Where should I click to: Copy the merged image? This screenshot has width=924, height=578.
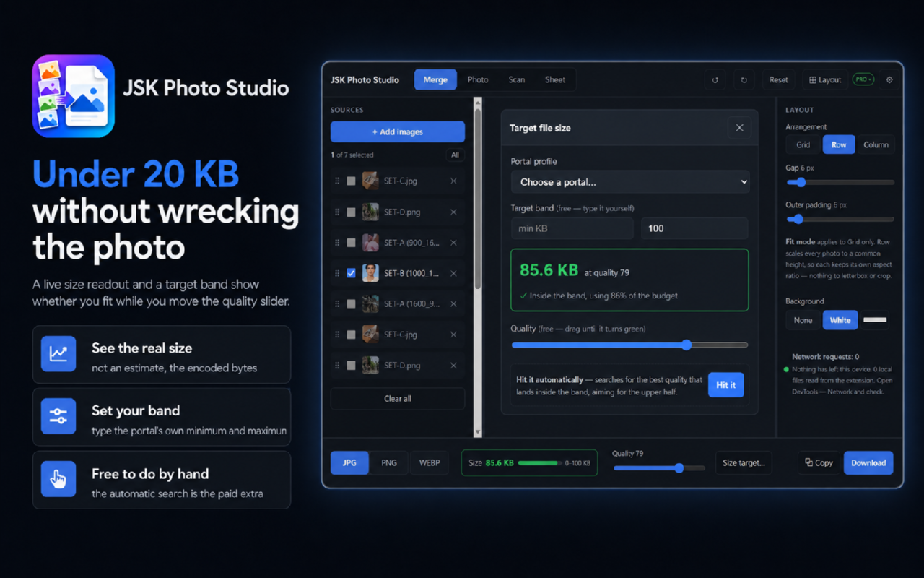(819, 463)
